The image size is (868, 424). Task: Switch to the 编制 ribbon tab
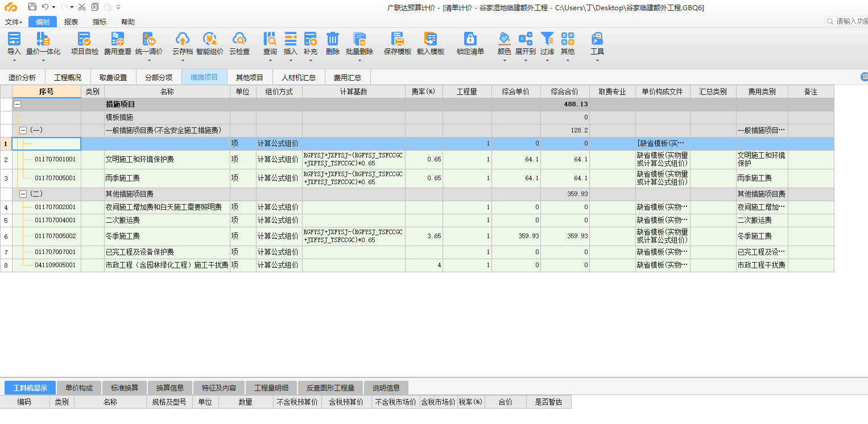pos(43,22)
